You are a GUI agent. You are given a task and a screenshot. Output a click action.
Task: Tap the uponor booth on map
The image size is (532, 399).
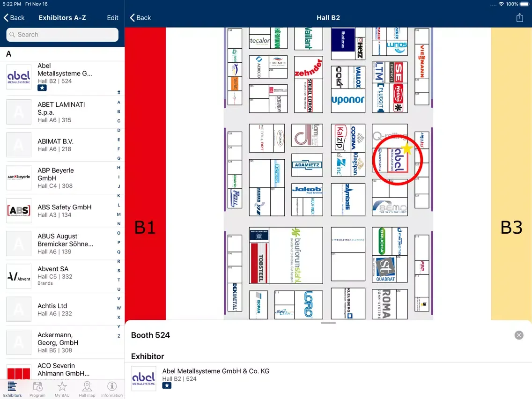click(348, 100)
